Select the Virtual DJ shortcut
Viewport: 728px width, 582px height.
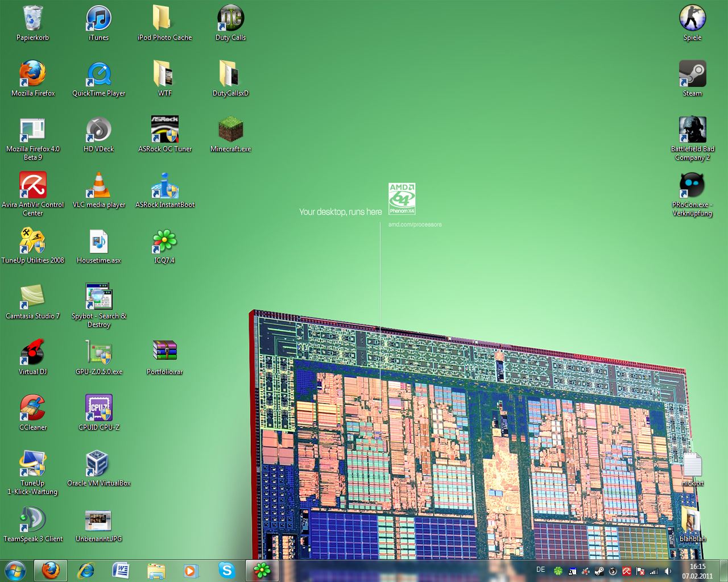(x=33, y=358)
